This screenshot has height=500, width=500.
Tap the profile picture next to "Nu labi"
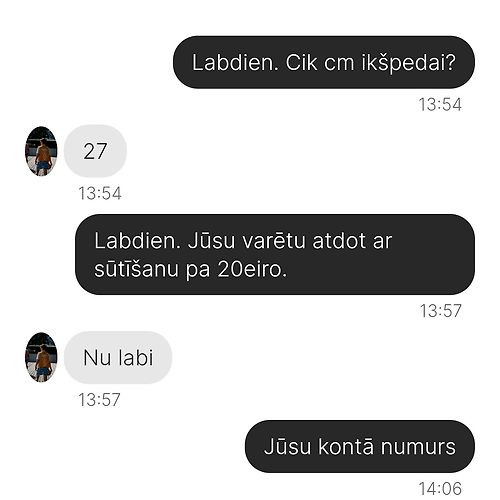tap(41, 357)
